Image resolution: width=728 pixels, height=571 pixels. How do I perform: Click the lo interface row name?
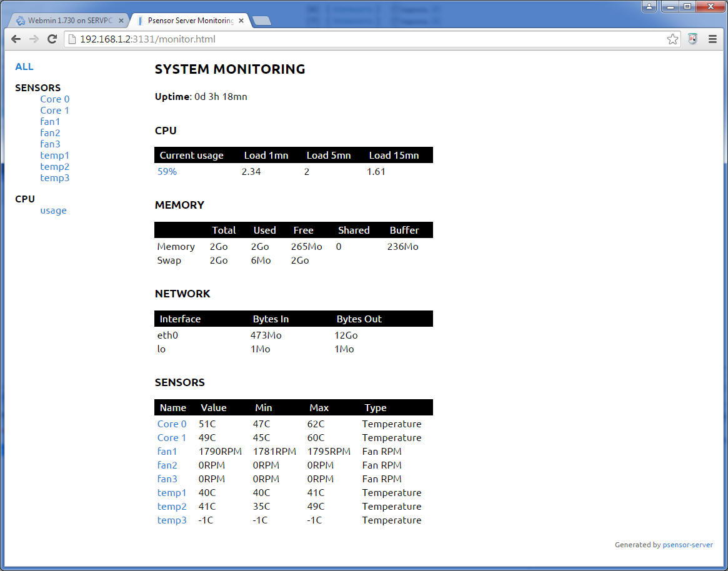click(x=162, y=349)
